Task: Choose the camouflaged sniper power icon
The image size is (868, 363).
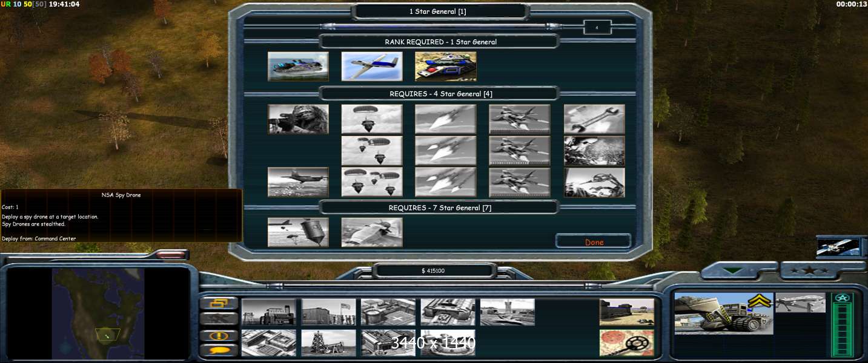Action: 298,119
